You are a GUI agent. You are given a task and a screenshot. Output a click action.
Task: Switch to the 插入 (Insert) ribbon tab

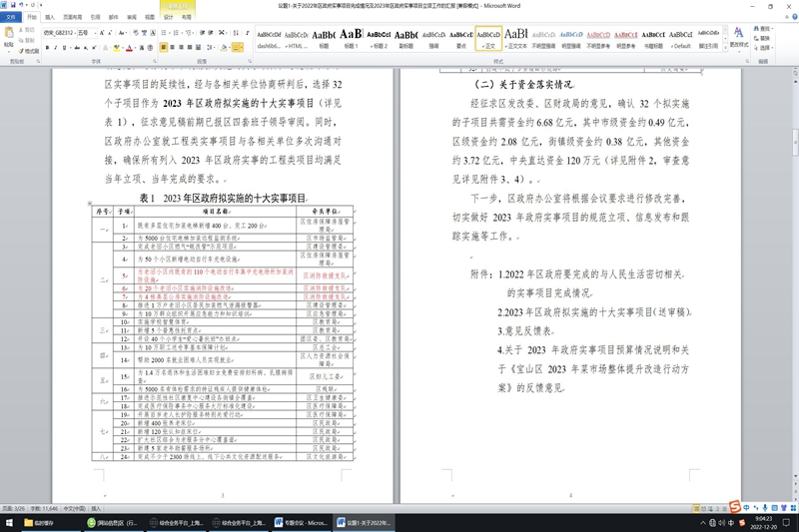coord(49,17)
